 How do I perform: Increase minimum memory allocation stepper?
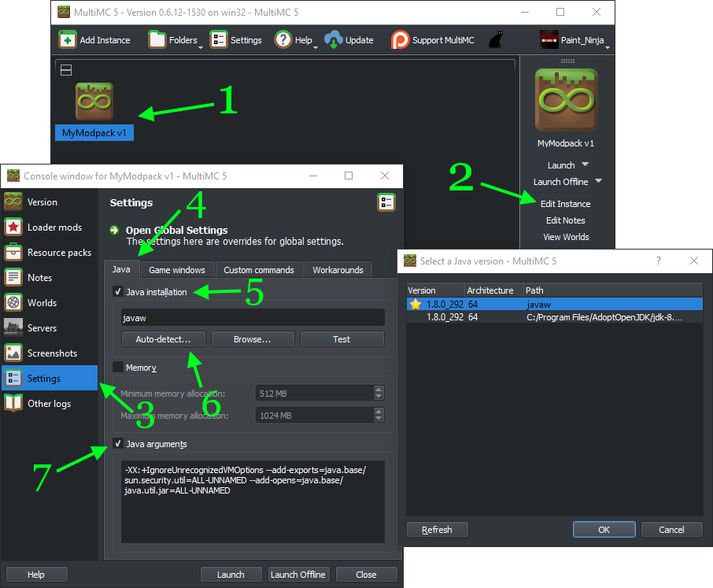point(379,390)
